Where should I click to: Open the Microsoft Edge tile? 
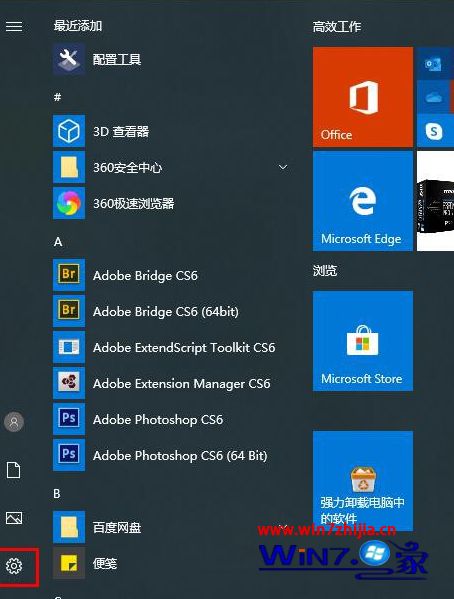click(363, 201)
